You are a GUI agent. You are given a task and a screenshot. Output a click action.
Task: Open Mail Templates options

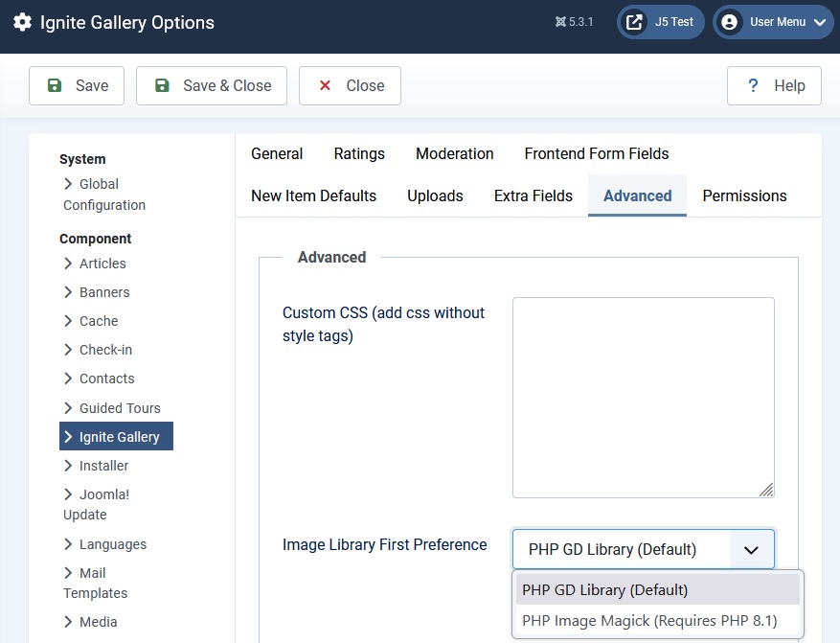[96, 583]
